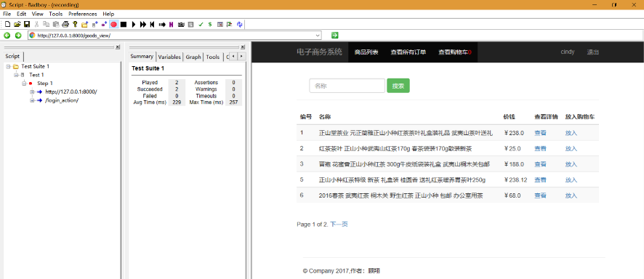Expand the /login_action/ request node
Viewport: 644px width, 279px height.
[x=32, y=100]
